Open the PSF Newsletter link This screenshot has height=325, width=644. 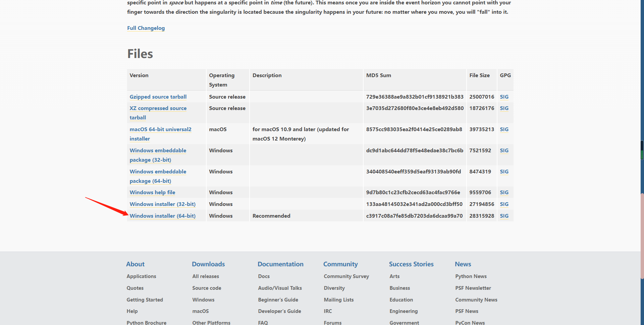pyautogui.click(x=473, y=288)
